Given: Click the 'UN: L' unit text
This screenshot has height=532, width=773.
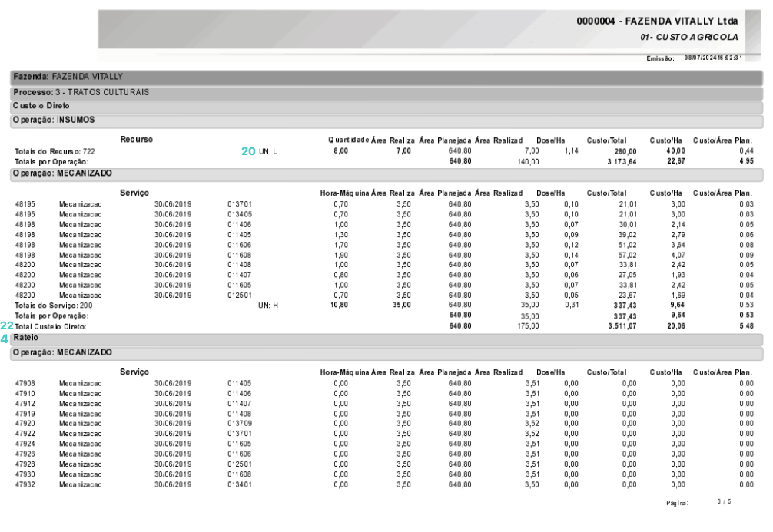Looking at the screenshot, I should coord(267,152).
